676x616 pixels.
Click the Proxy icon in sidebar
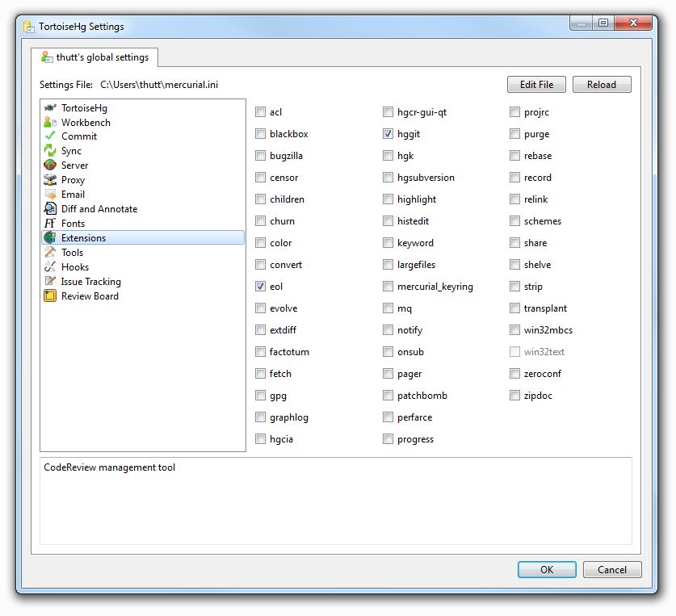pos(50,180)
